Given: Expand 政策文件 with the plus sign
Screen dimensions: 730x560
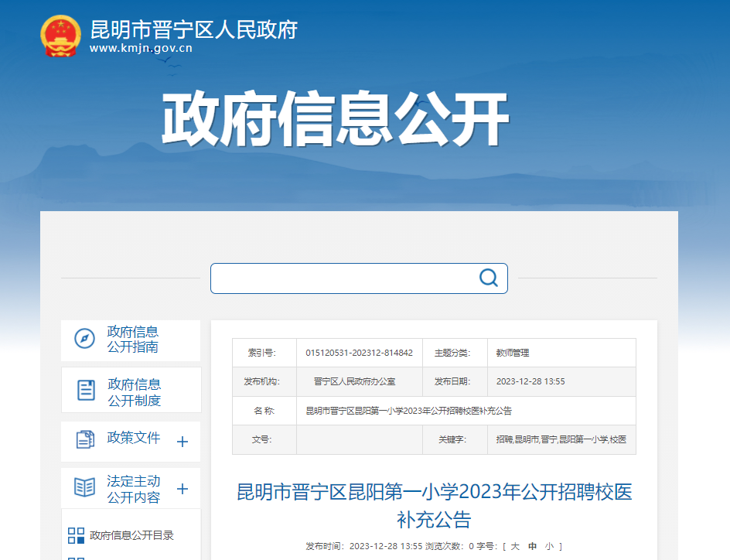Looking at the screenshot, I should 182,442.
